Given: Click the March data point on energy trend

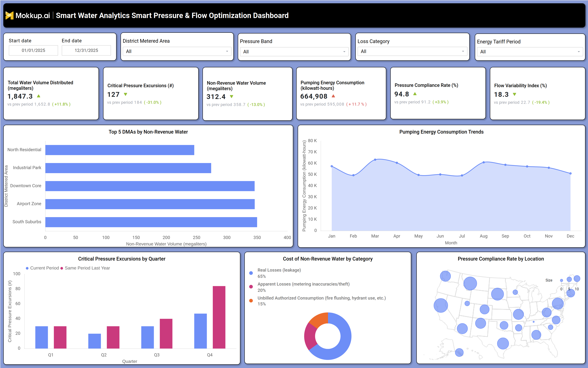Looking at the screenshot, I should click(x=375, y=160).
